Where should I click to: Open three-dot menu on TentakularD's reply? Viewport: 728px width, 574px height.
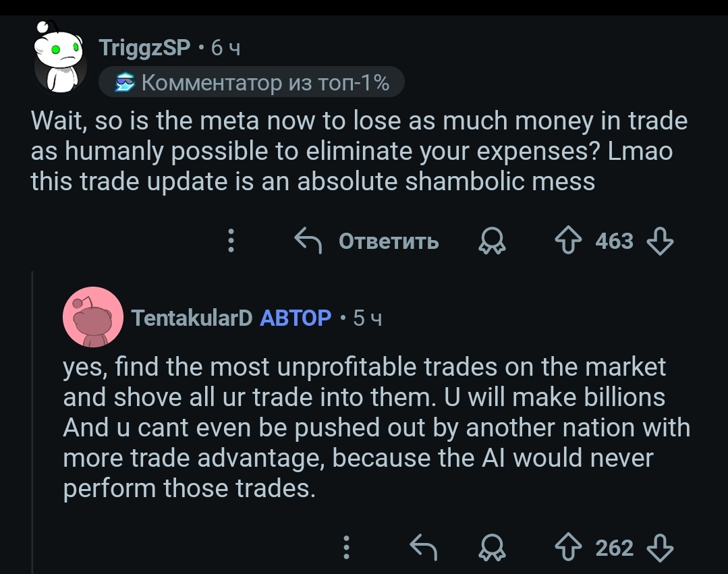click(x=347, y=547)
